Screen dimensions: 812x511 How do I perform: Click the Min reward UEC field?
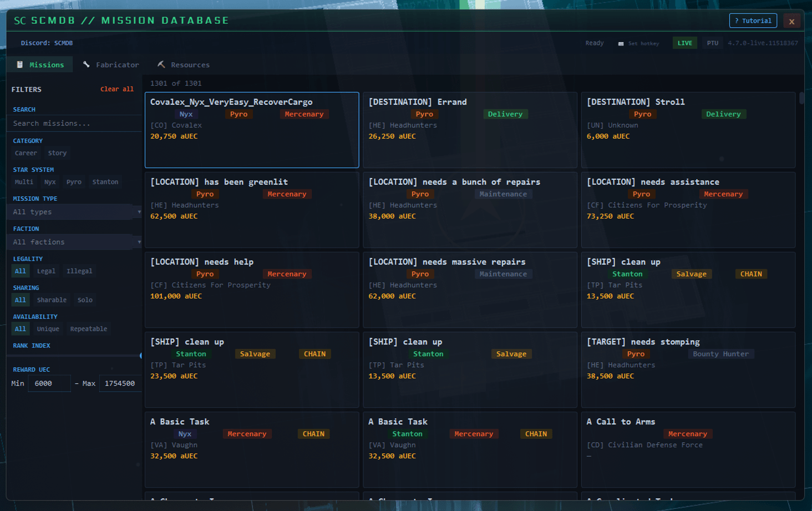coord(49,383)
